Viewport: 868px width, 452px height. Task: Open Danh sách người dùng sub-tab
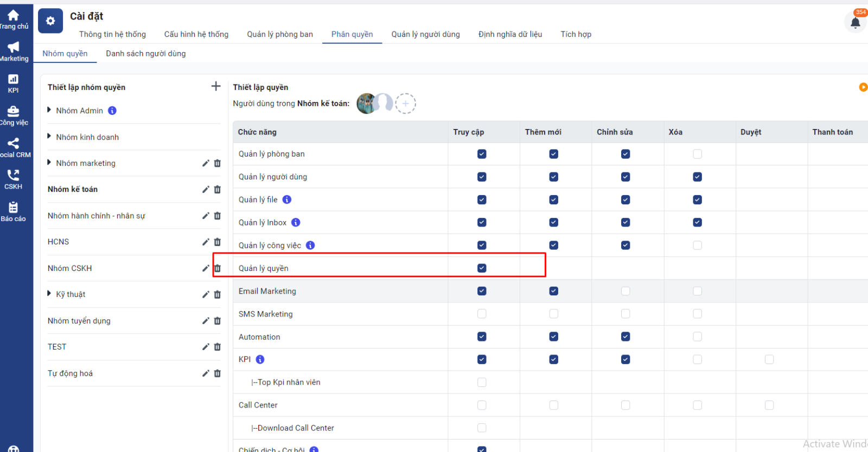point(145,54)
